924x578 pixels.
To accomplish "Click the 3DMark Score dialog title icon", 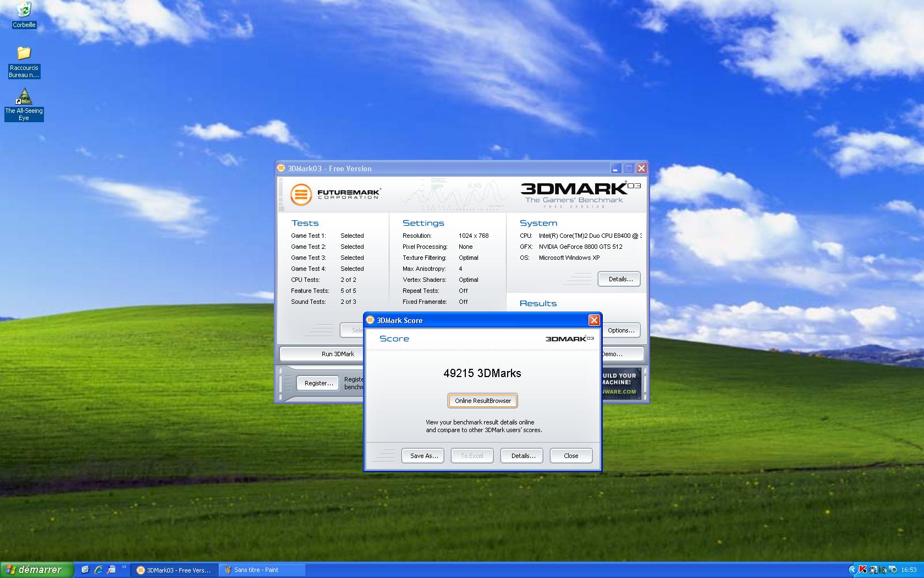I will [x=370, y=320].
